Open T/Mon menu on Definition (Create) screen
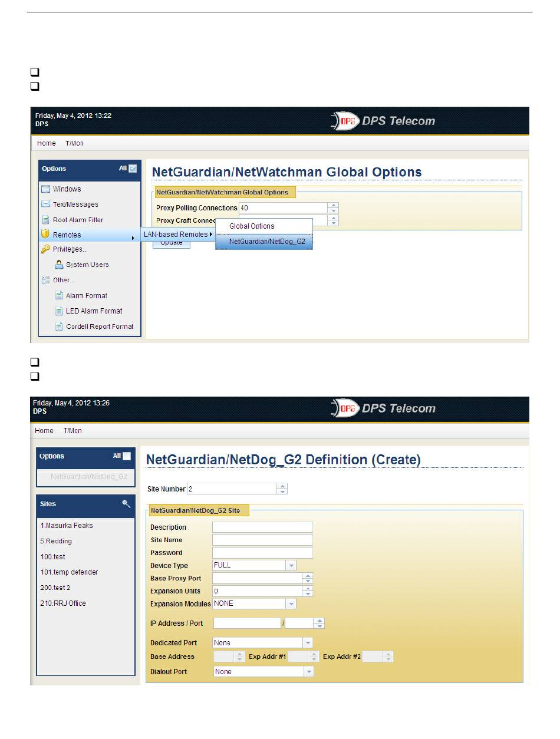The image size is (560, 739). pos(73,431)
